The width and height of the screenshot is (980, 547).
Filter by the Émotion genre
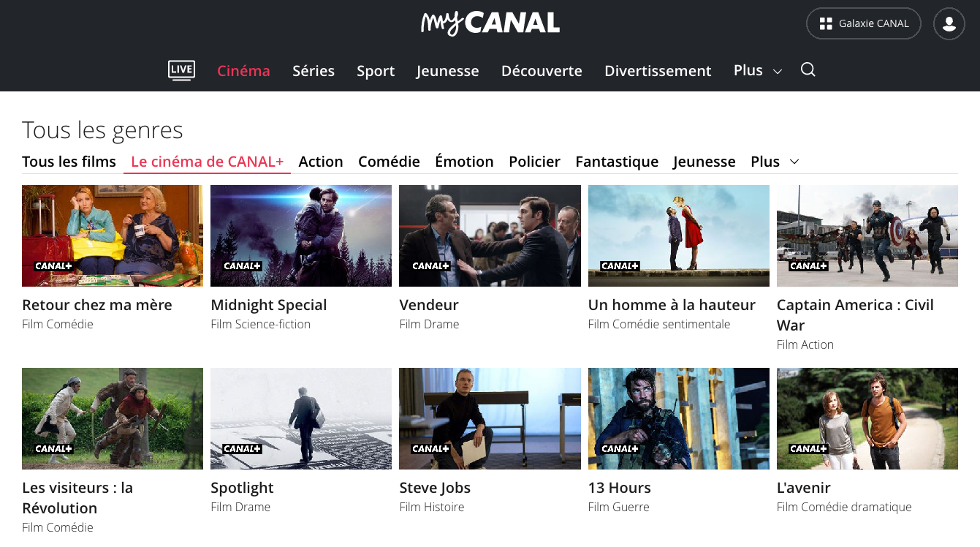click(x=464, y=162)
